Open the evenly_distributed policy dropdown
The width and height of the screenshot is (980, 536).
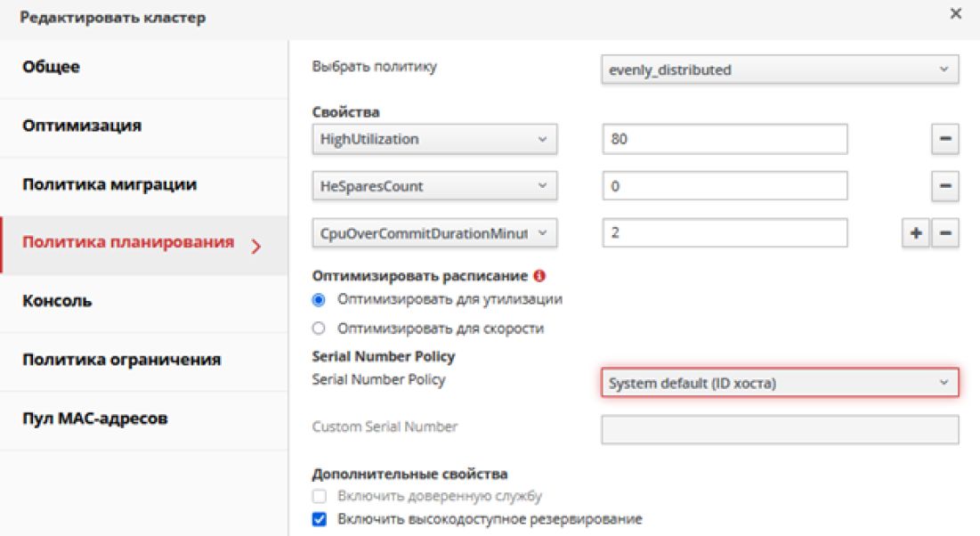coord(780,69)
